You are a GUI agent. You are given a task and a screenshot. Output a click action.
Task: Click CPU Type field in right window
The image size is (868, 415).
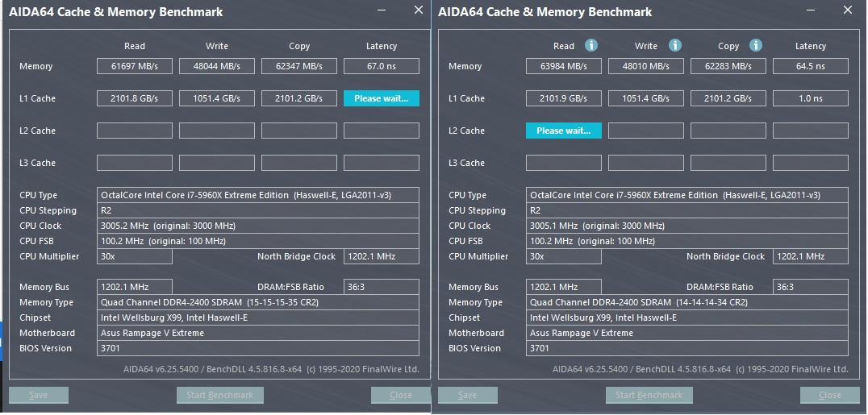click(x=687, y=195)
